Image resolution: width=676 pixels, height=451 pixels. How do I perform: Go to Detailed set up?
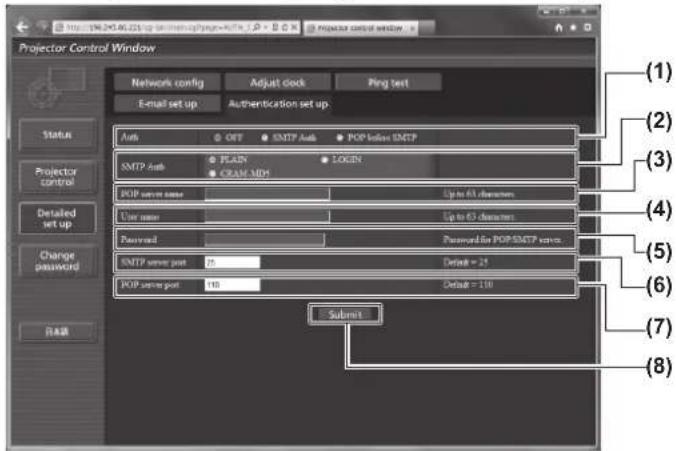57,218
